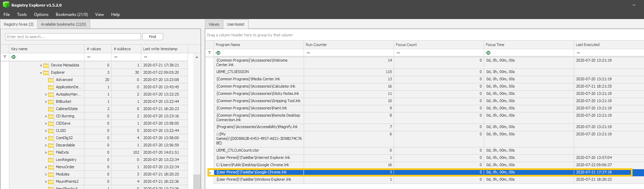Image resolution: width=644 pixels, height=189 pixels.
Task: Focus the 'Enter text to search' field
Action: click(x=73, y=37)
